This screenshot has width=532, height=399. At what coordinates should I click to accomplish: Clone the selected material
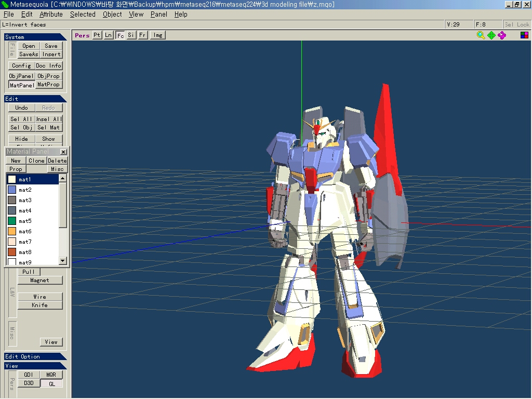[37, 161]
